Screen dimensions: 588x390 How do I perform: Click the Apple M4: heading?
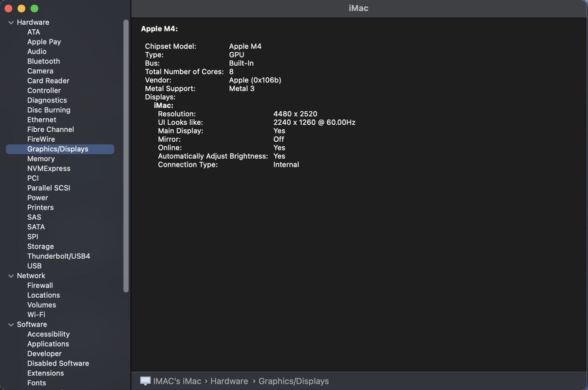click(x=159, y=29)
